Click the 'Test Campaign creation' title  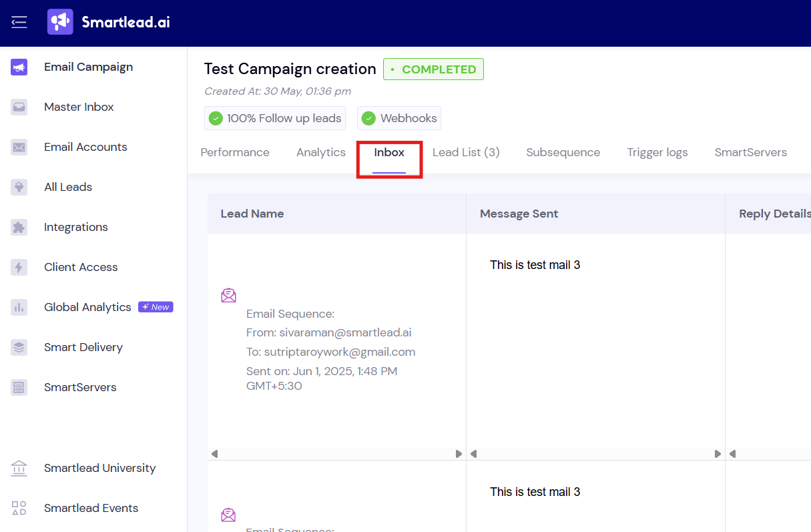click(290, 69)
